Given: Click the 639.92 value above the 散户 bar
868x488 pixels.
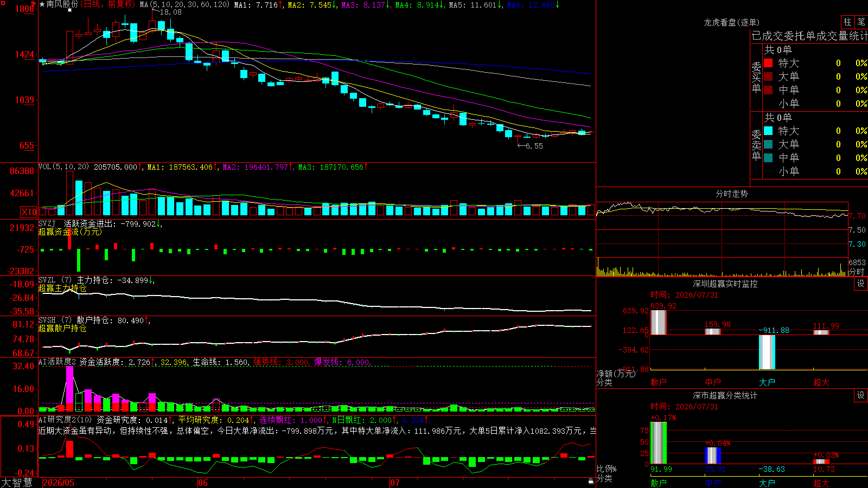Looking at the screenshot, I should 663,306.
